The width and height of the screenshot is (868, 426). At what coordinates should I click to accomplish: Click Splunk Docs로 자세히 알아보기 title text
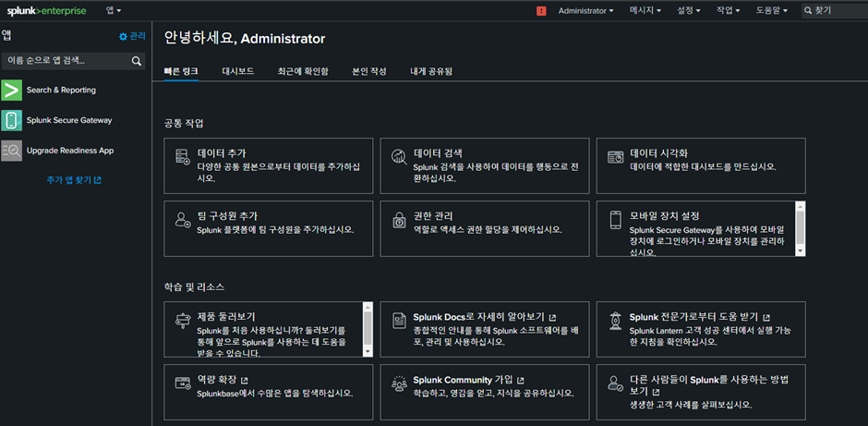[x=479, y=318]
